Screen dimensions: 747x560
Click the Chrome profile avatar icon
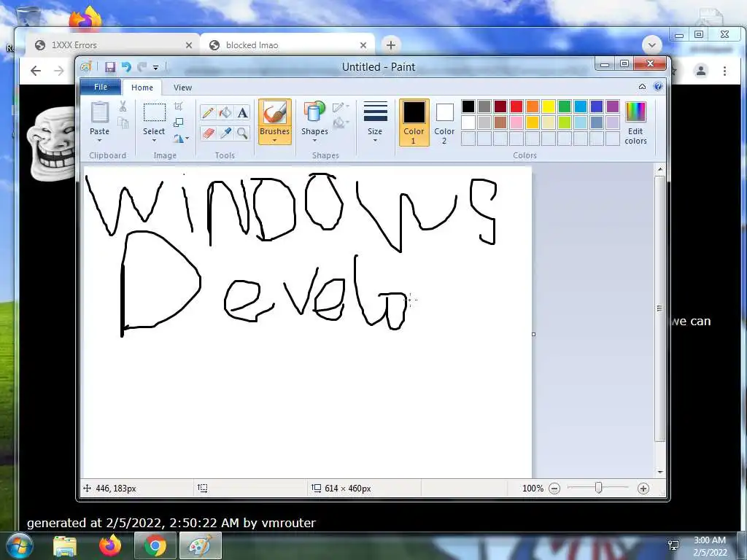pyautogui.click(x=701, y=71)
